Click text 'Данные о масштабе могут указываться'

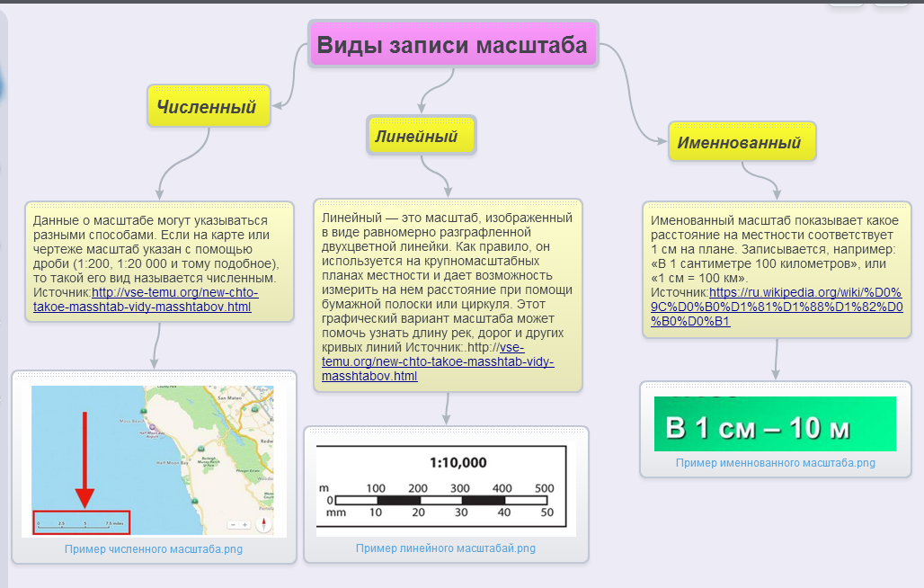(x=150, y=220)
